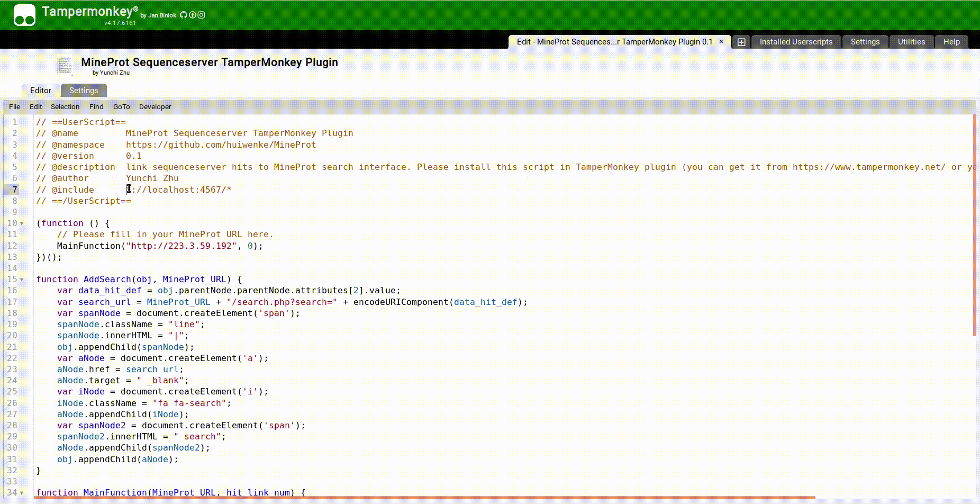Collapse AddSearch function fold at line 15
The height and width of the screenshot is (504, 980).
(22, 280)
